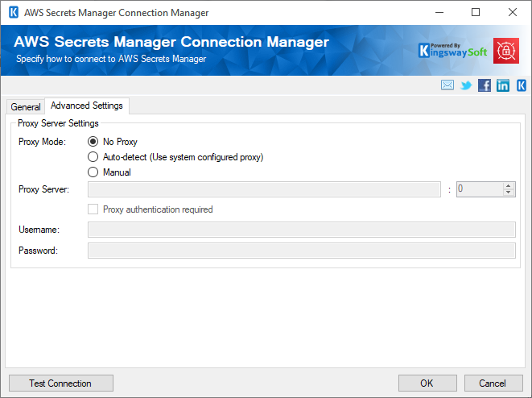The height and width of the screenshot is (398, 532).
Task: Minimize the Connection Manager window
Action: (439, 13)
